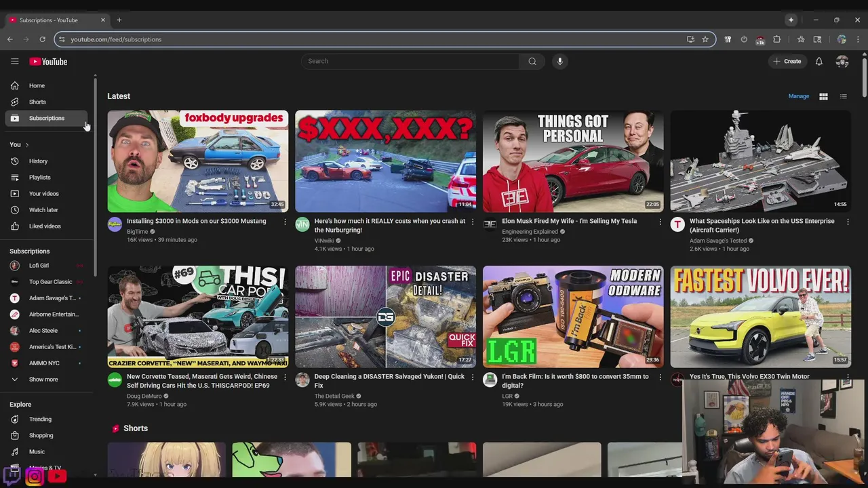The height and width of the screenshot is (488, 868).
Task: Open Watch later list
Action: [x=46, y=210]
